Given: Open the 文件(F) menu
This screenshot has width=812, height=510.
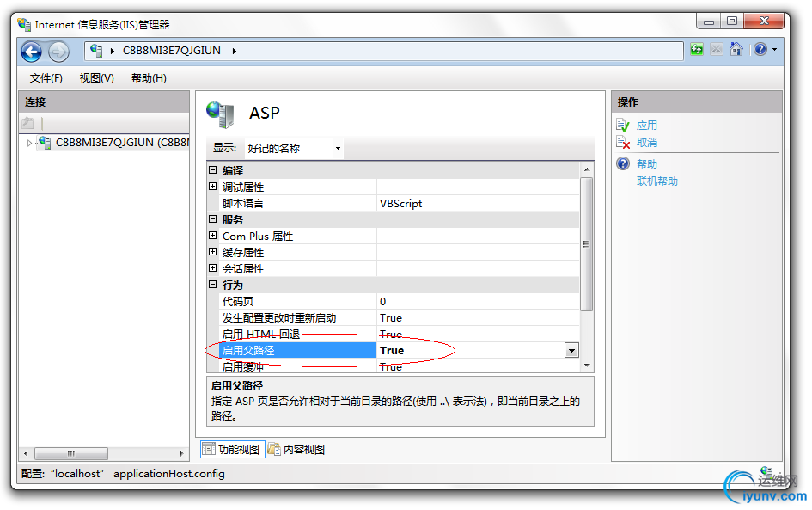Looking at the screenshot, I should pos(46,78).
